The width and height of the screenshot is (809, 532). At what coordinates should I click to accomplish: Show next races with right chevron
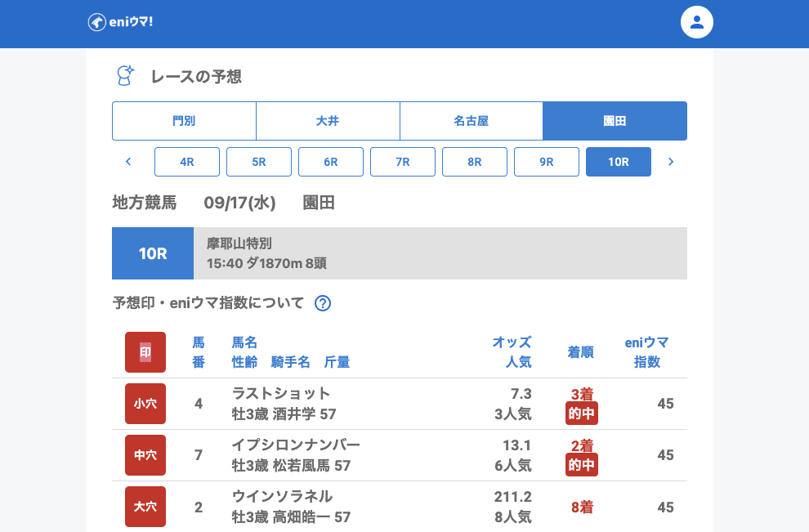[671, 162]
